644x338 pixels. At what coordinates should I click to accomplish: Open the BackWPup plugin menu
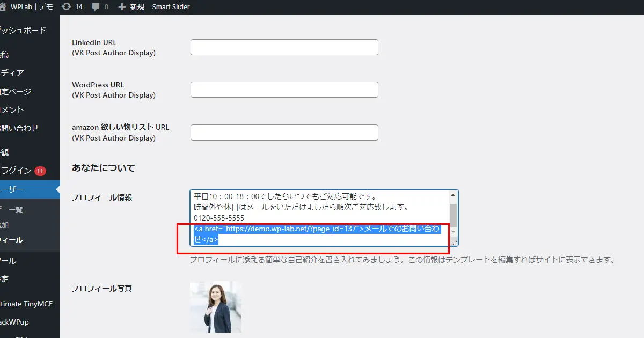20,321
